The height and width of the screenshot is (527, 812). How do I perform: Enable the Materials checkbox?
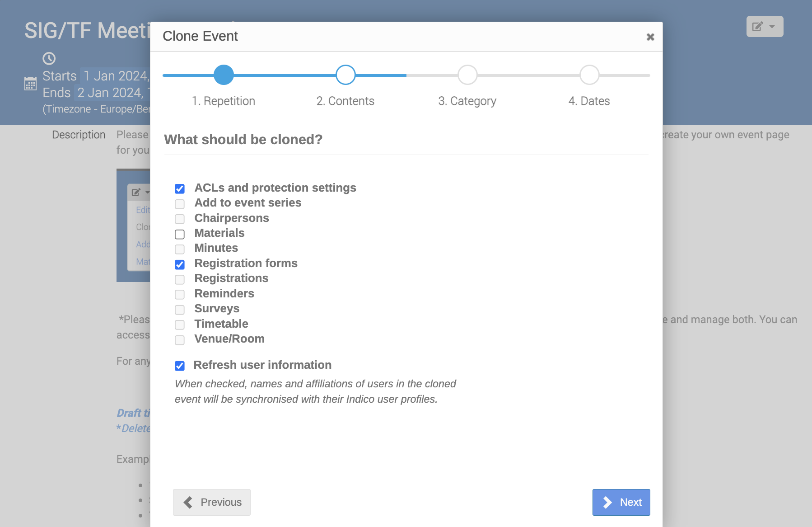(180, 234)
